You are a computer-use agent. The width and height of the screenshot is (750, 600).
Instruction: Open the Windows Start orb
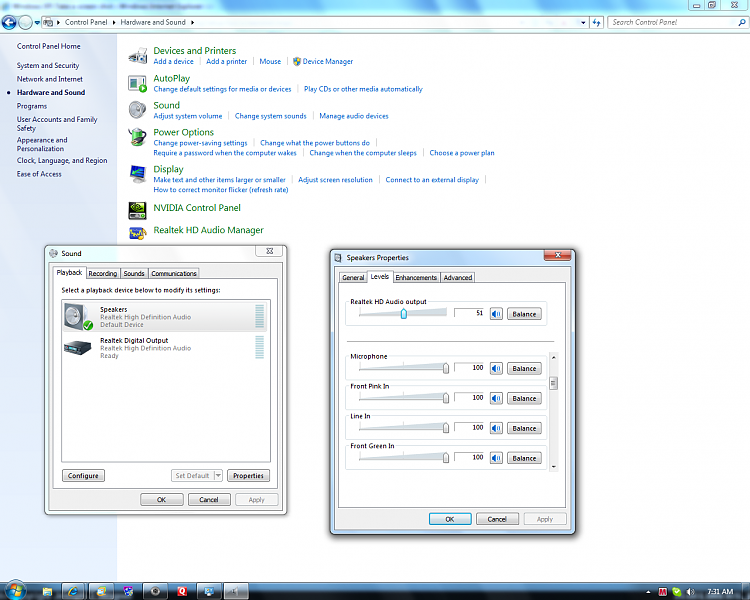15,590
